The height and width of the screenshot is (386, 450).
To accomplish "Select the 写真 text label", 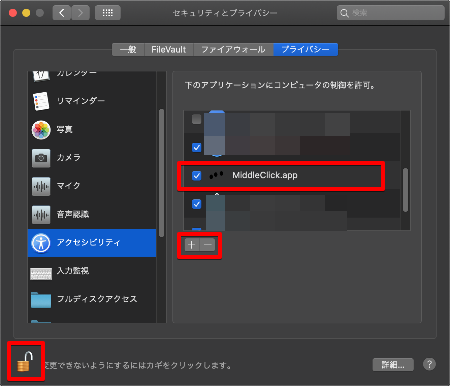I will coord(64,129).
